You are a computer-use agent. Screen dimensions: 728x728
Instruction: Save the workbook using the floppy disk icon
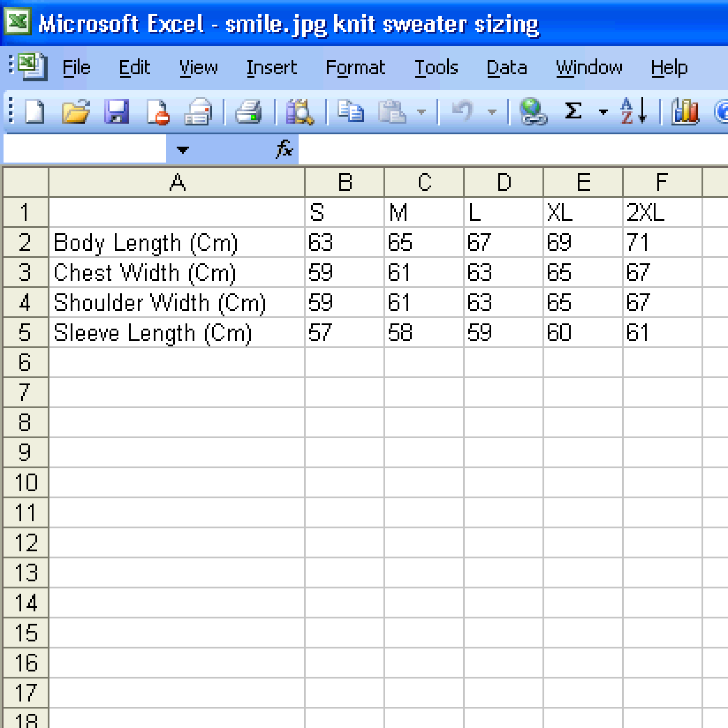tap(117, 111)
